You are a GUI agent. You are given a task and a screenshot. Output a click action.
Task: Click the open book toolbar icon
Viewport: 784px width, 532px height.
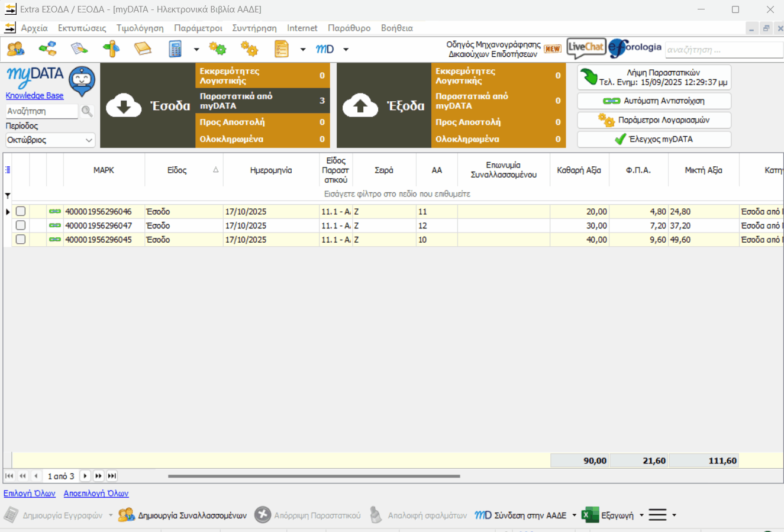point(143,49)
